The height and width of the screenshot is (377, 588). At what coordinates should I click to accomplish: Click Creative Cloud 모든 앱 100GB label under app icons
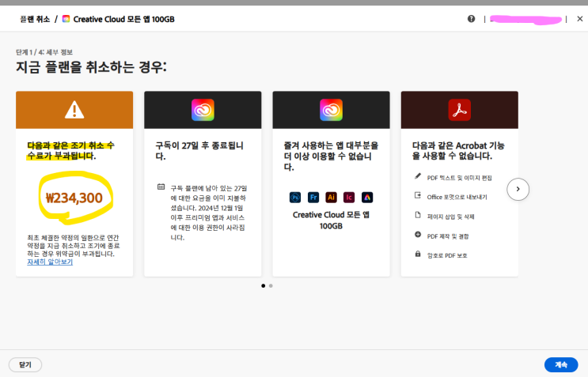pos(331,221)
